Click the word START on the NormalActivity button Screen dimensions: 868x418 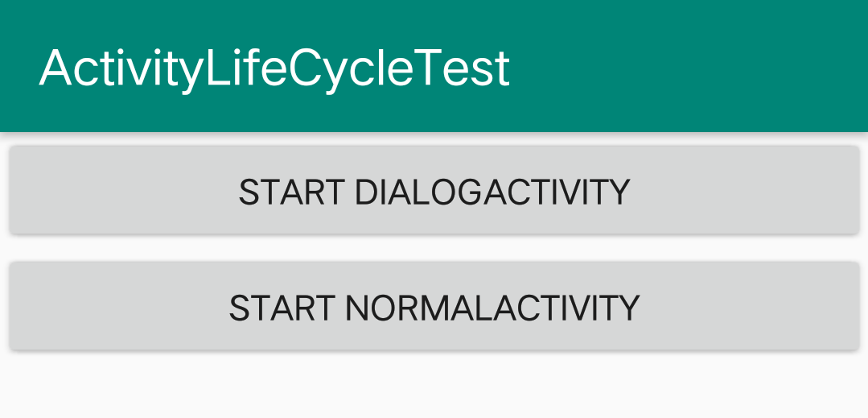(282, 308)
